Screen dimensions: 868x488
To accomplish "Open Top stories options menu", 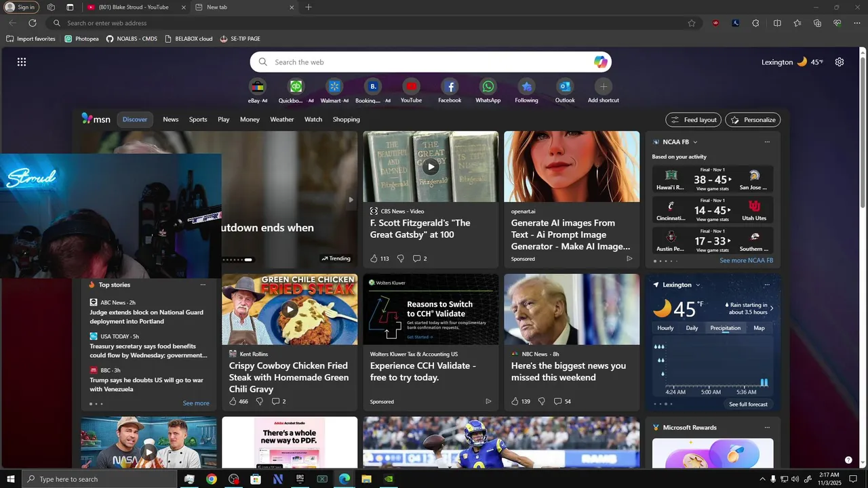I will click(x=203, y=285).
